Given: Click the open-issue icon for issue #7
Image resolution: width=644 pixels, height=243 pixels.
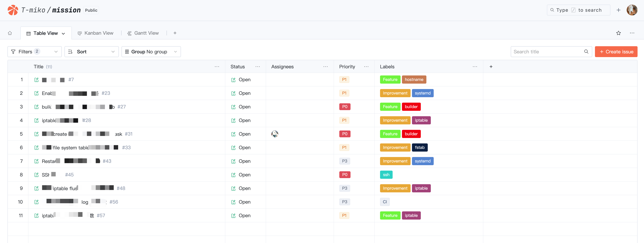Looking at the screenshot, I should [x=36, y=80].
